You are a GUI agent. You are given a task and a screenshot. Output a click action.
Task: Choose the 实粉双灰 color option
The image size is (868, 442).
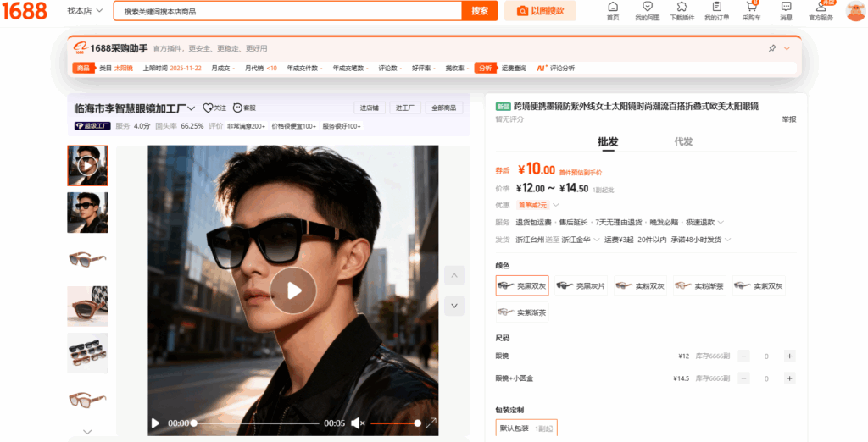pyautogui.click(x=640, y=286)
